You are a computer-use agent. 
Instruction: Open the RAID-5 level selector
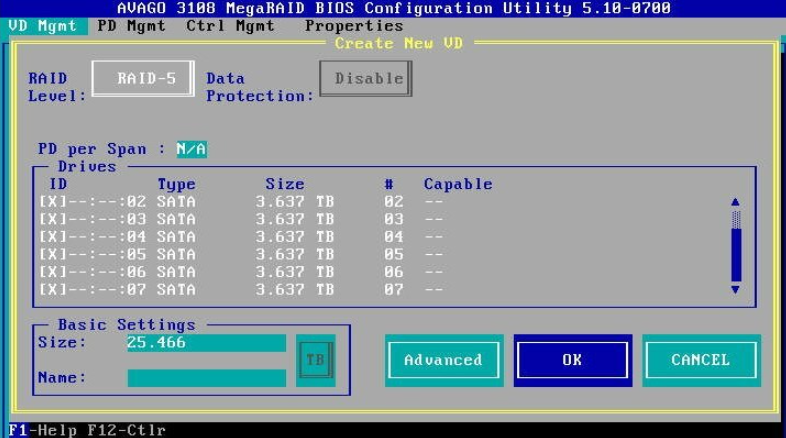142,78
